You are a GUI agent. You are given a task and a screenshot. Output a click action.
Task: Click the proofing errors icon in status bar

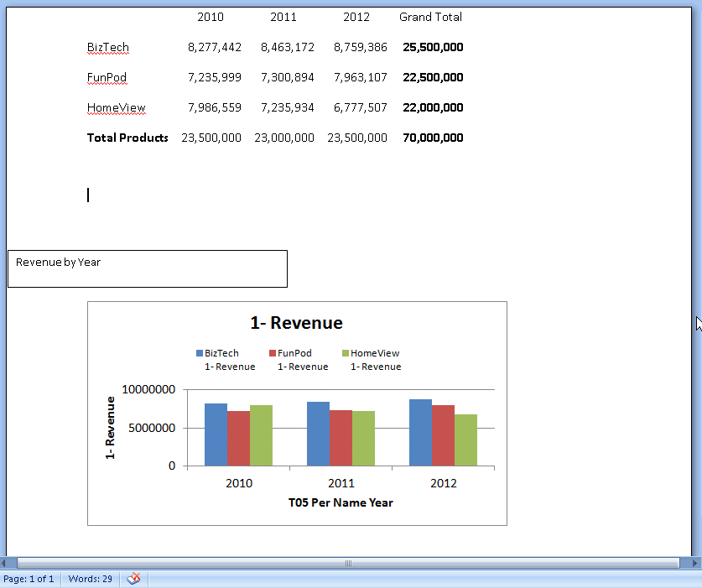133,579
